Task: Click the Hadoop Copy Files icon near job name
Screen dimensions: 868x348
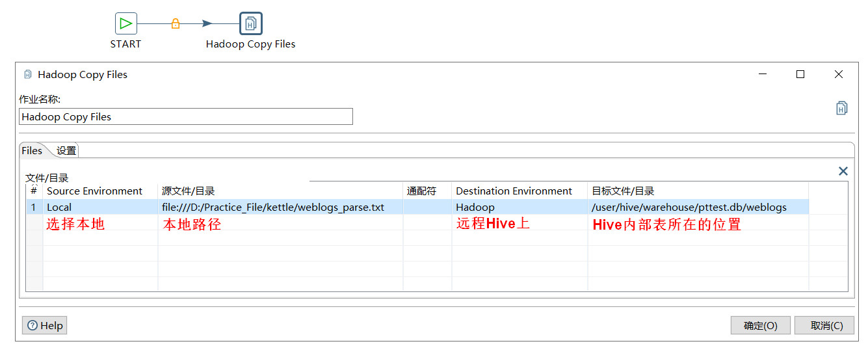Action: 842,108
